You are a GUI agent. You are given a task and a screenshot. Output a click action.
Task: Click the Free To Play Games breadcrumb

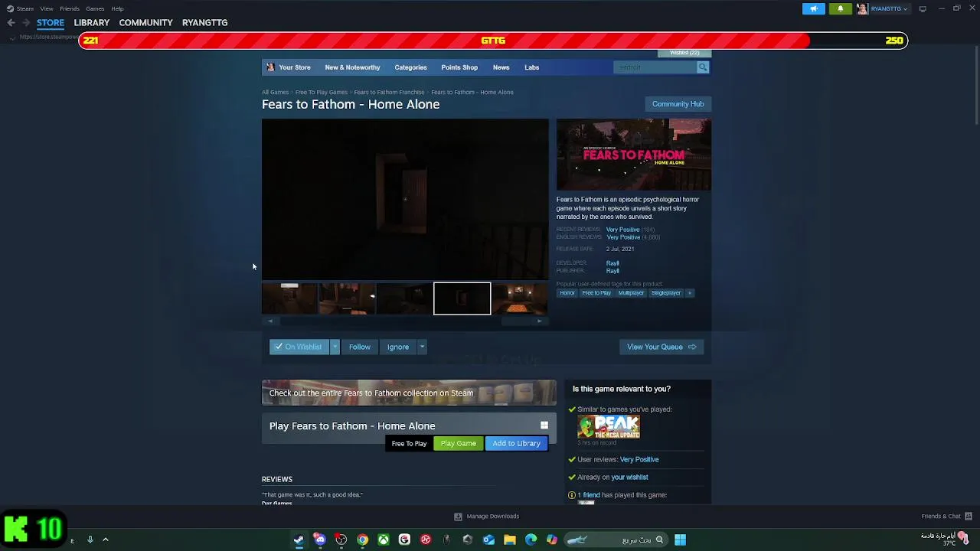(x=322, y=92)
